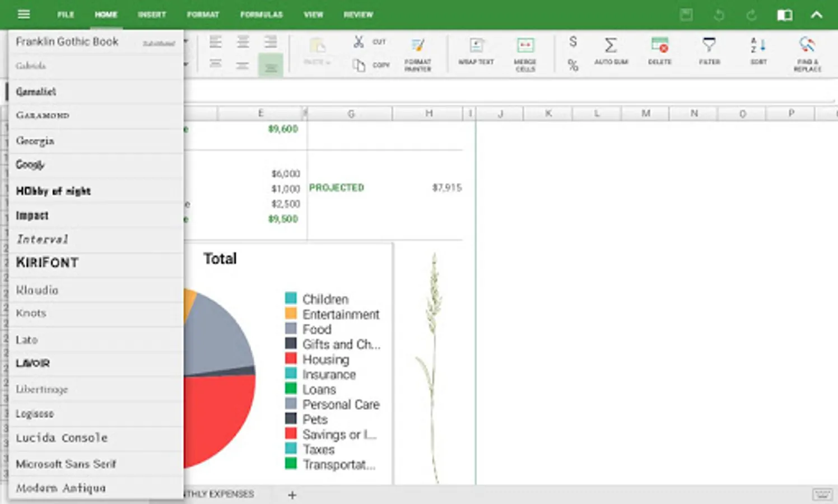
Task: Select column P header
Action: click(791, 114)
